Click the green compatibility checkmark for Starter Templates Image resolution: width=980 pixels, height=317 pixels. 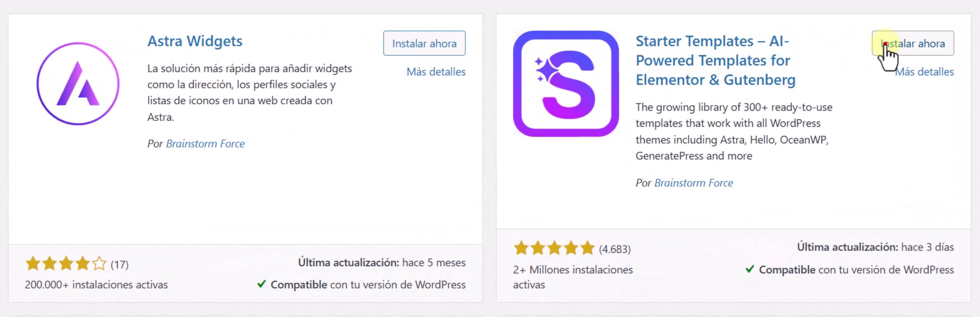(749, 269)
